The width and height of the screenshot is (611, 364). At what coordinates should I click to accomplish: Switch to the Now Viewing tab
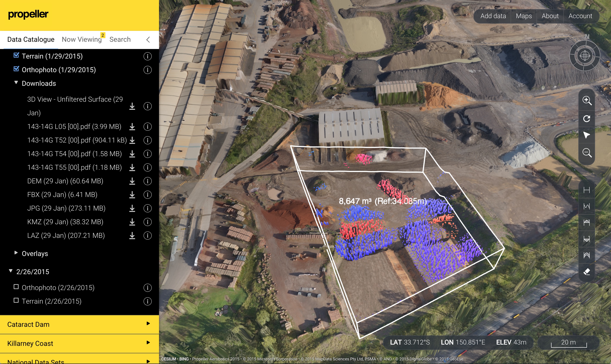[82, 39]
